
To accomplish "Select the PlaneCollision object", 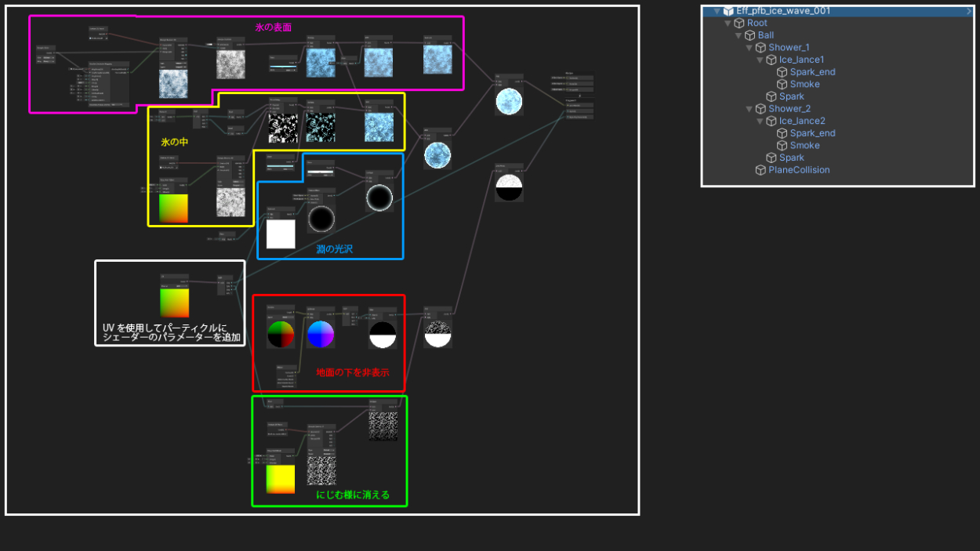I will [x=799, y=170].
